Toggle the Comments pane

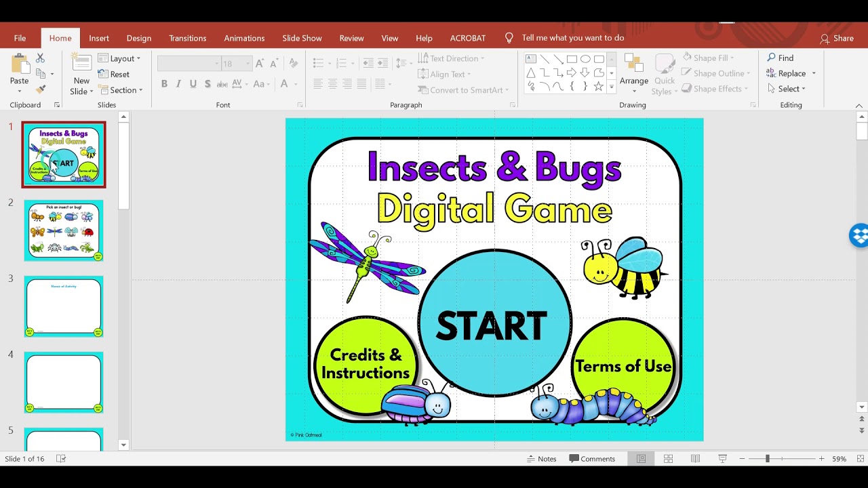tap(592, 459)
